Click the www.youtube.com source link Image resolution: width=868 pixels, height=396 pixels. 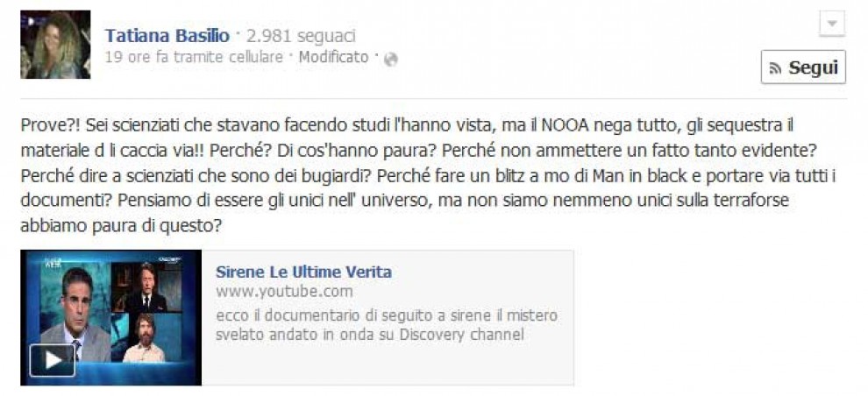coord(284,292)
